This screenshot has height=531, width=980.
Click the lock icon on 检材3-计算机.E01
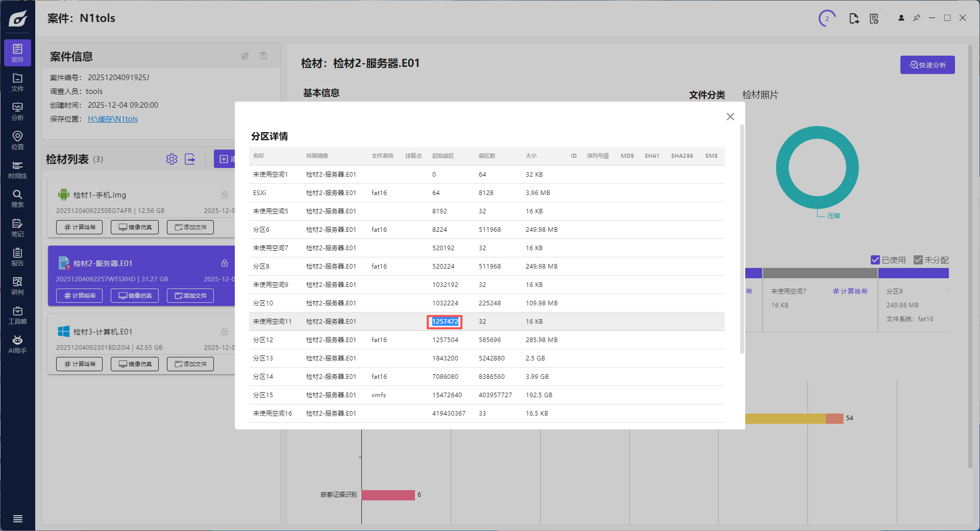[x=225, y=331]
